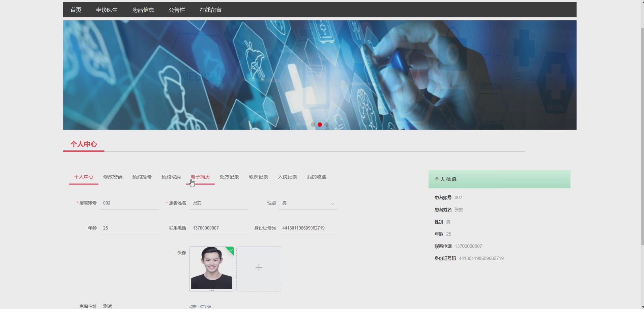Image resolution: width=644 pixels, height=309 pixels.
Task: Select the second carousel indicator dot
Action: pyautogui.click(x=319, y=124)
